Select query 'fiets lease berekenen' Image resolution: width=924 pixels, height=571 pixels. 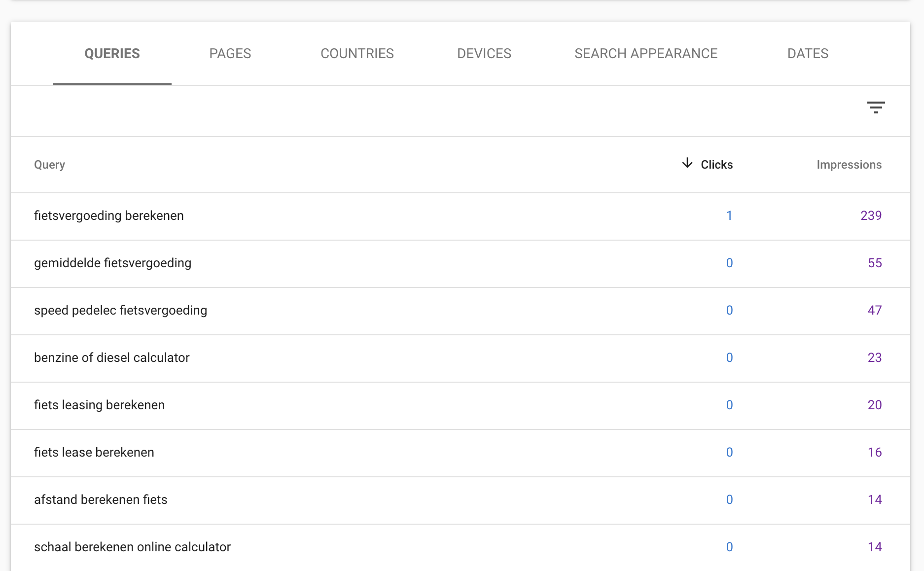94,453
